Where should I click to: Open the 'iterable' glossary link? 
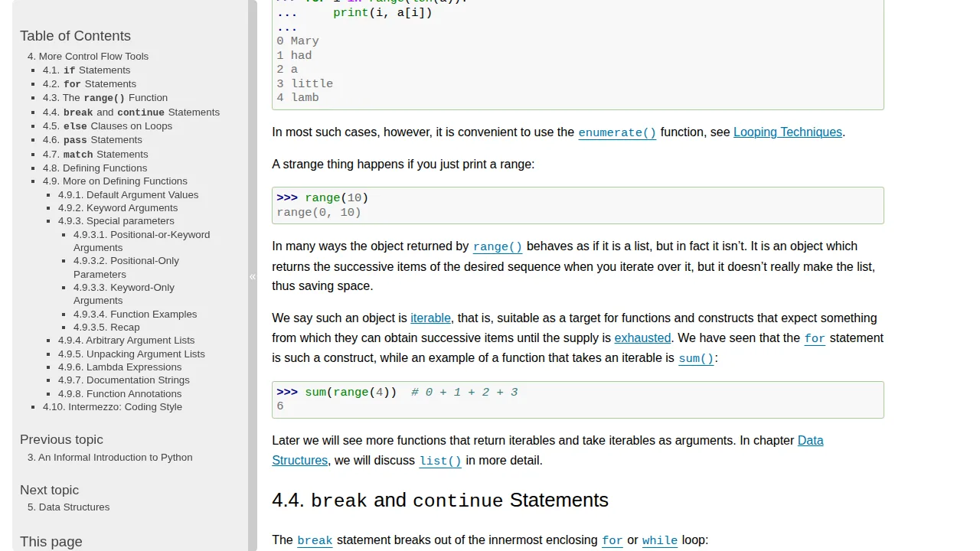point(430,318)
